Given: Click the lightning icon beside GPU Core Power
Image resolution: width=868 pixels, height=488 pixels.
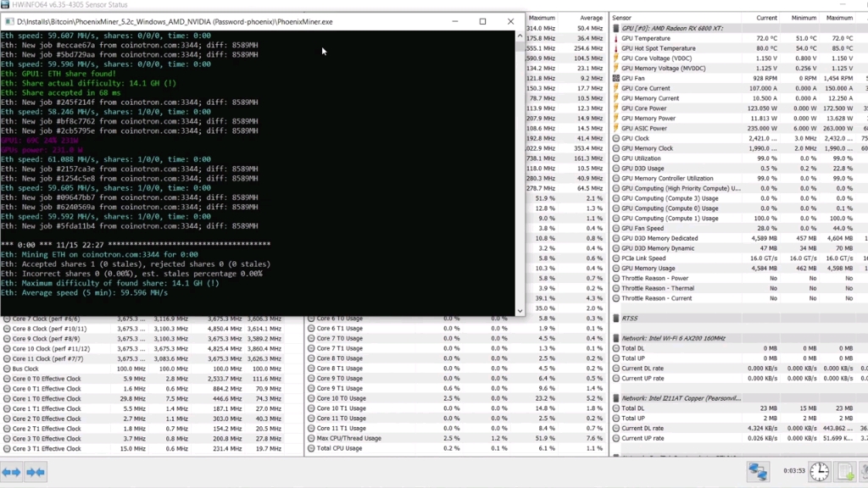Looking at the screenshot, I should tap(616, 108).
